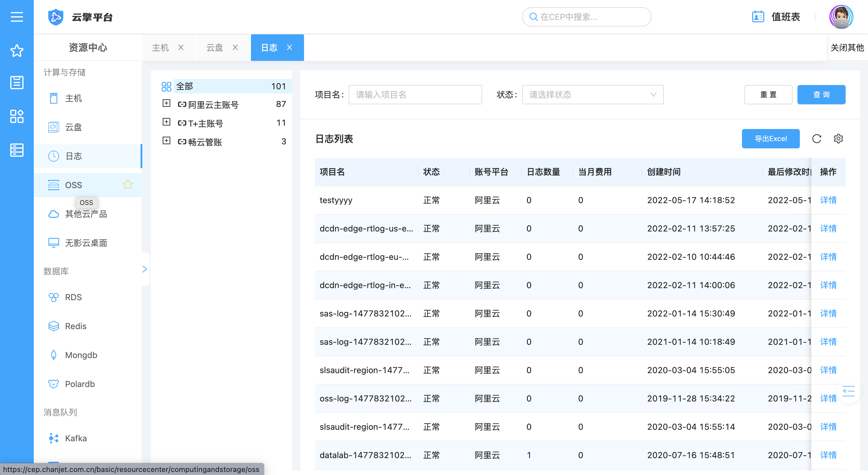Open the 状态 status dropdown
This screenshot has width=868, height=475.
[x=593, y=95]
